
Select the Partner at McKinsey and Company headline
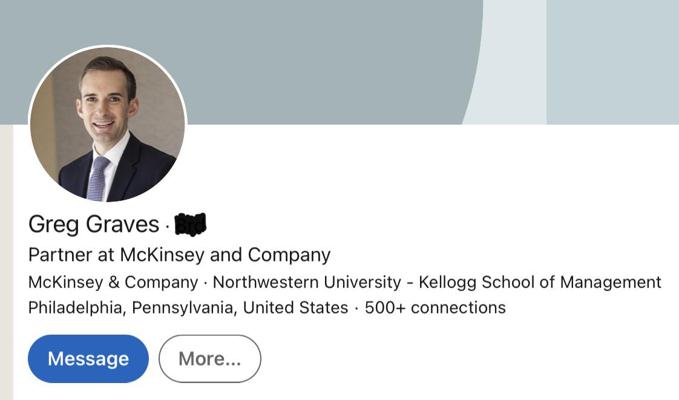coord(179,255)
